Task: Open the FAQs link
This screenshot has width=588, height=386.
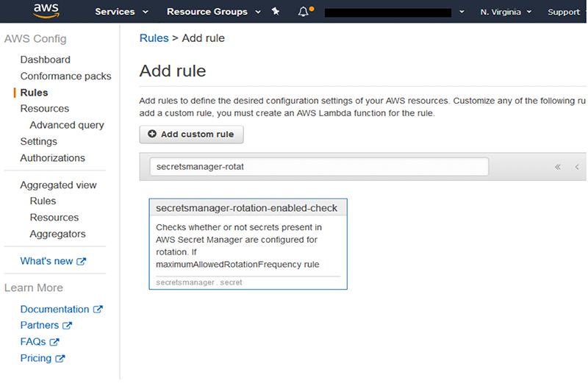Action: pos(33,342)
